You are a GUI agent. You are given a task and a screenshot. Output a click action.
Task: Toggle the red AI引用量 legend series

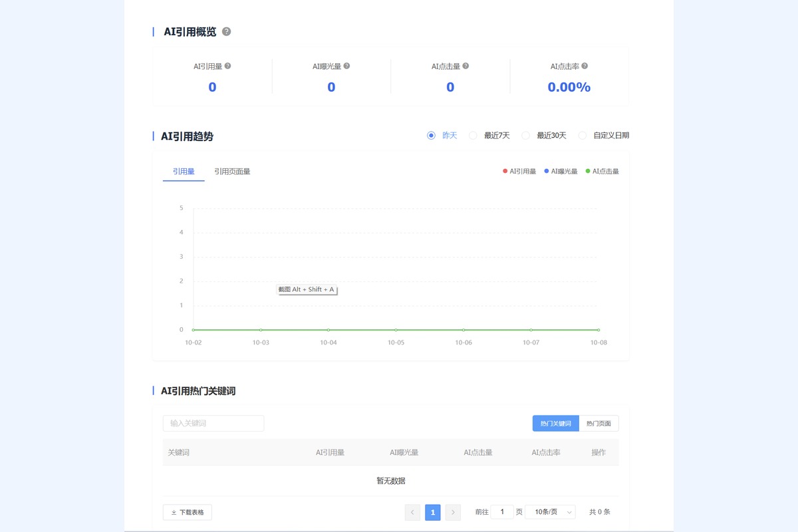pos(519,172)
